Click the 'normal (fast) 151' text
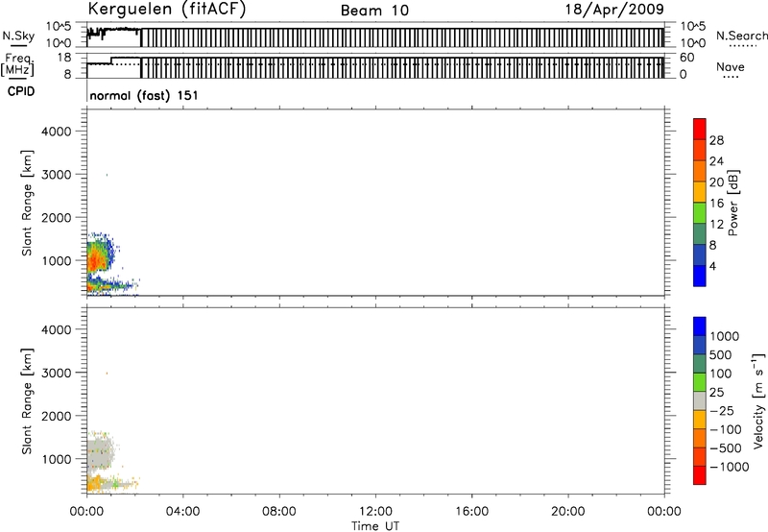The image size is (768, 532). (144, 95)
